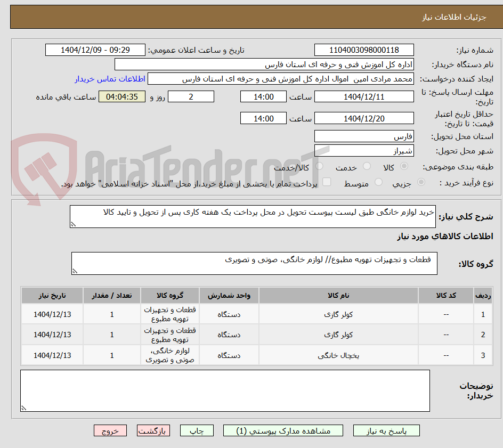The image size is (503, 448).
Task: Click the خروج exit button
Action: coord(110,430)
